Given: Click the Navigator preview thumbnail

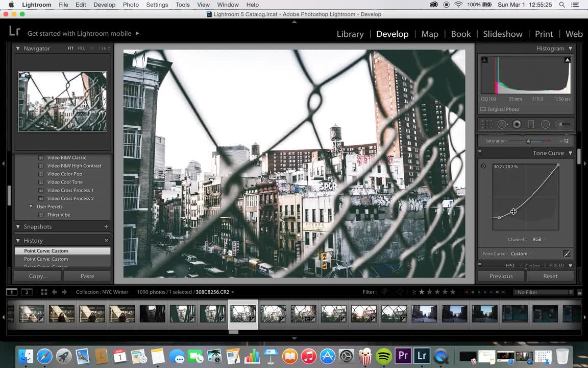Looking at the screenshot, I should coord(62,101).
